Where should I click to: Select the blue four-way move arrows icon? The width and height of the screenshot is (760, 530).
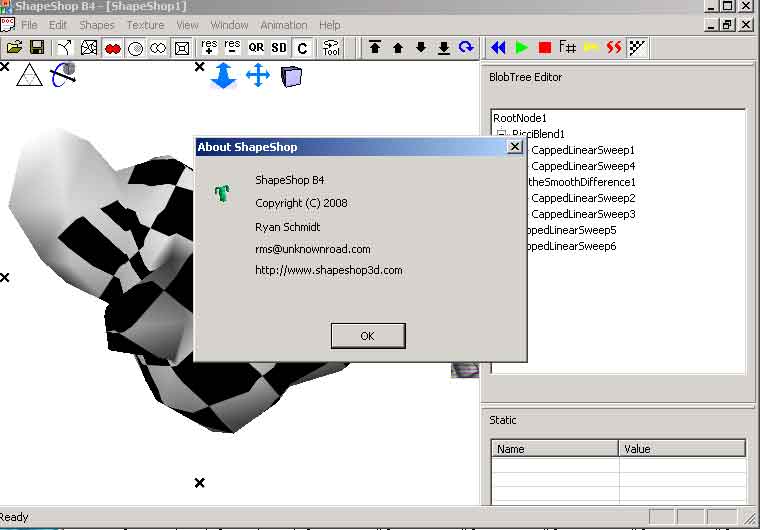point(257,76)
